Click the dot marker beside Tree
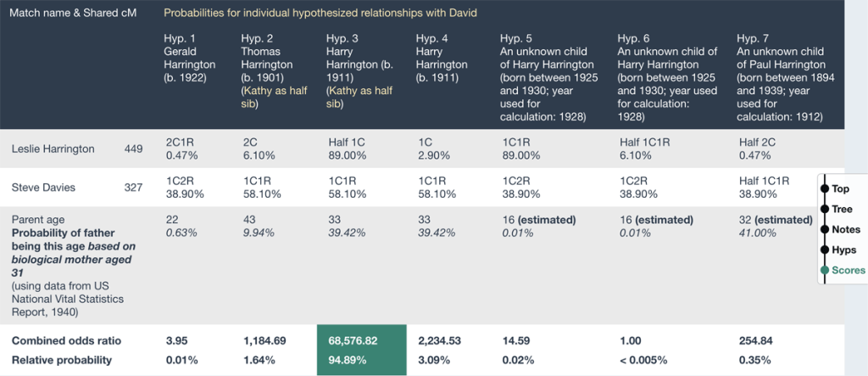Screen dimensions: 868x376 click(x=823, y=209)
